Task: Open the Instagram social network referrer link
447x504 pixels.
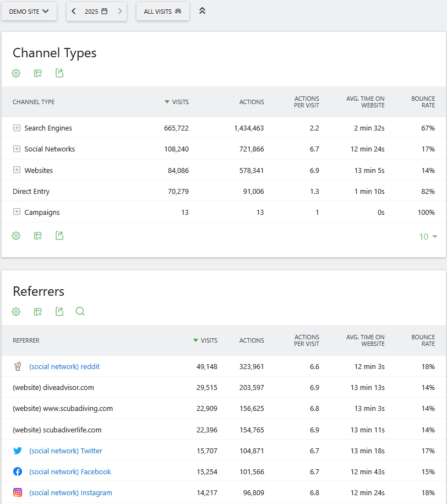Action: click(x=70, y=492)
